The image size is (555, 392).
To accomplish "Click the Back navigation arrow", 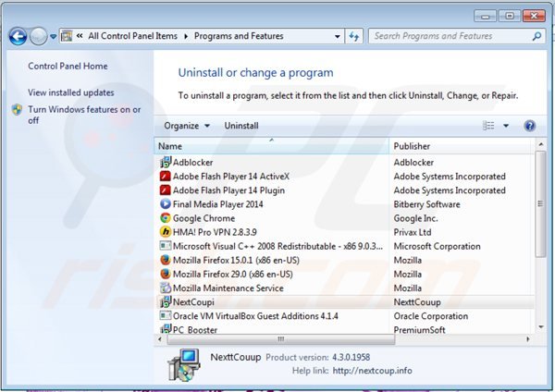I will point(18,36).
